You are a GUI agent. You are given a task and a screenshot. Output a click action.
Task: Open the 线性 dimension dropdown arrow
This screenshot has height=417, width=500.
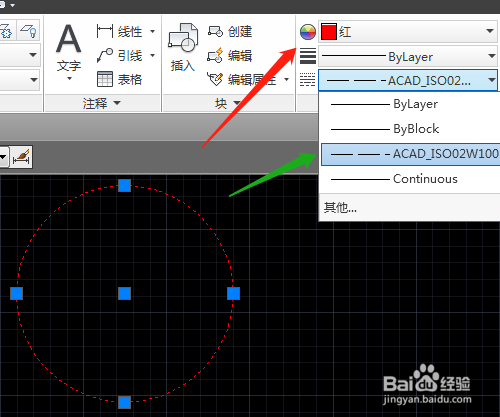click(x=152, y=31)
